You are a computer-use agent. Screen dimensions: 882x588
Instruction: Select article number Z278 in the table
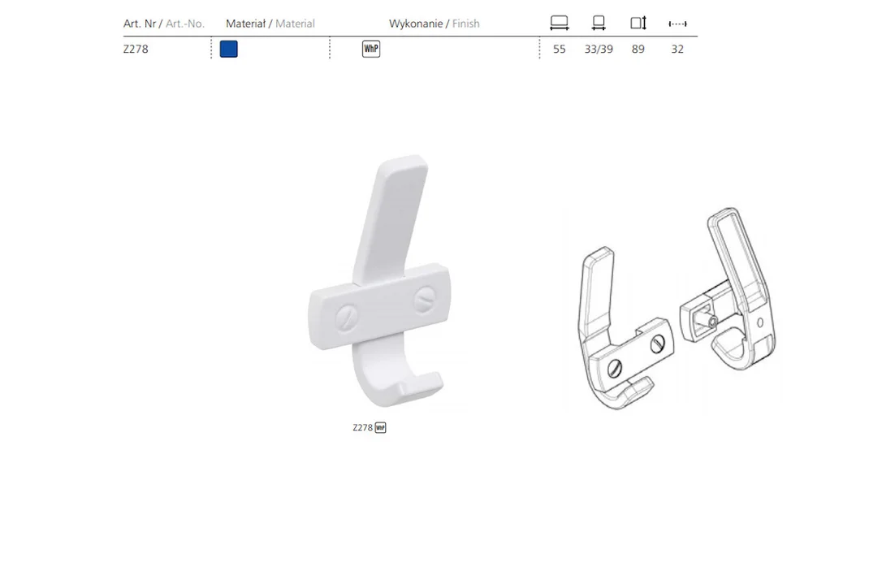tap(136, 49)
